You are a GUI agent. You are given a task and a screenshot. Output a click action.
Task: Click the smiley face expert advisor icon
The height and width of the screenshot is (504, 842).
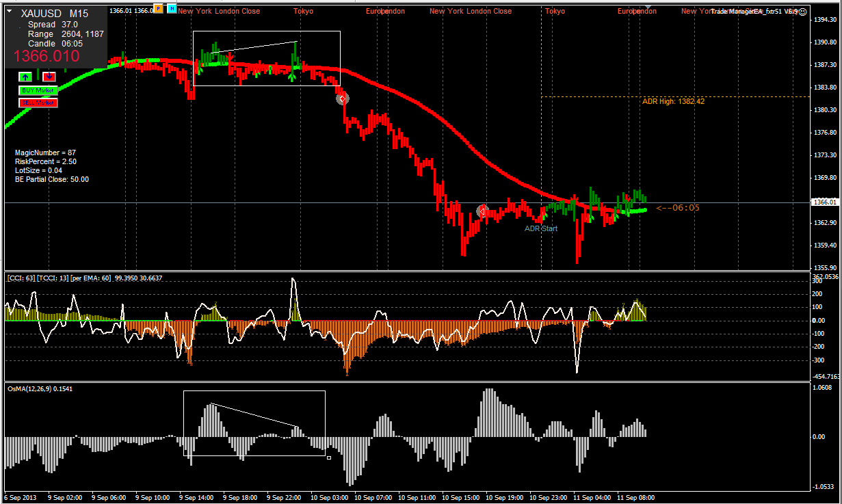pyautogui.click(x=803, y=11)
